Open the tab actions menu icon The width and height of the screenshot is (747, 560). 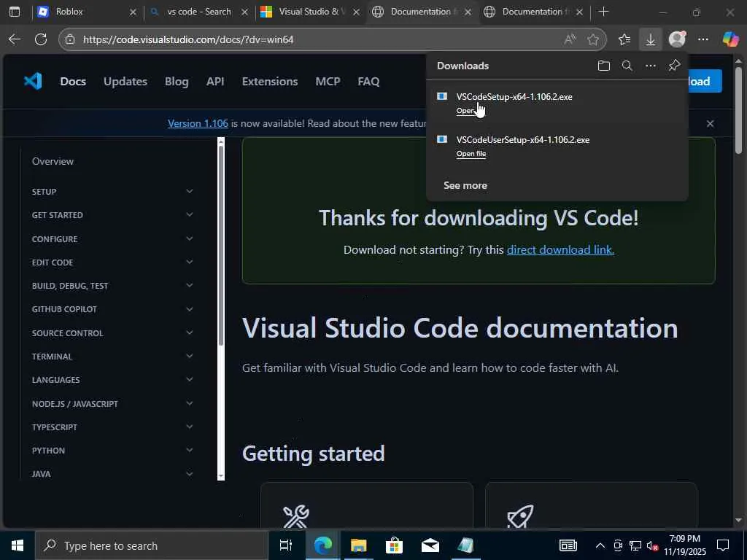click(x=15, y=12)
